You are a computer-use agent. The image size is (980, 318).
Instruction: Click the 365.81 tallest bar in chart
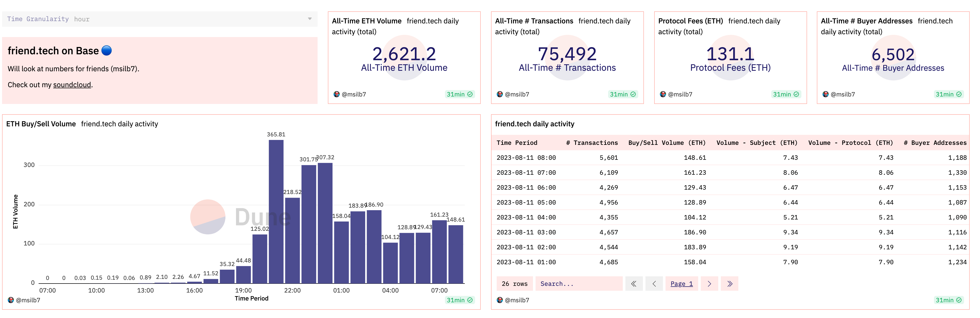pos(276,211)
